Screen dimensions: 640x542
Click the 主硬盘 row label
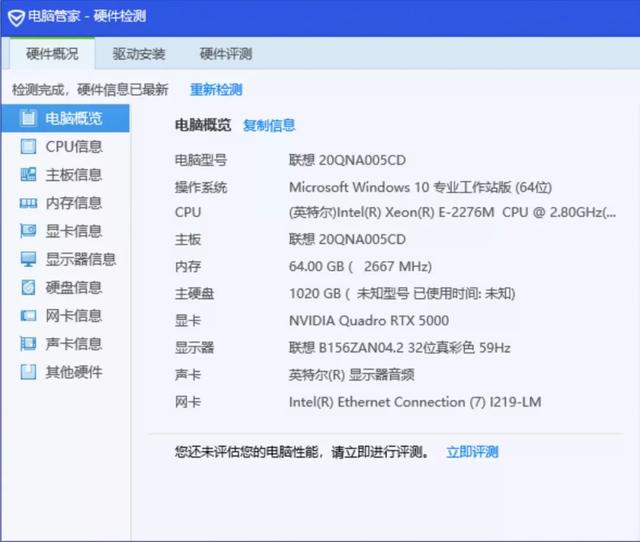[x=194, y=293]
